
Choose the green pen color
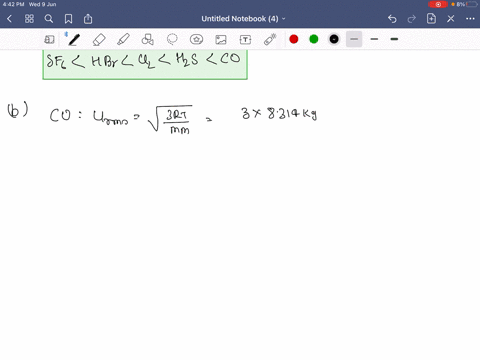click(314, 39)
